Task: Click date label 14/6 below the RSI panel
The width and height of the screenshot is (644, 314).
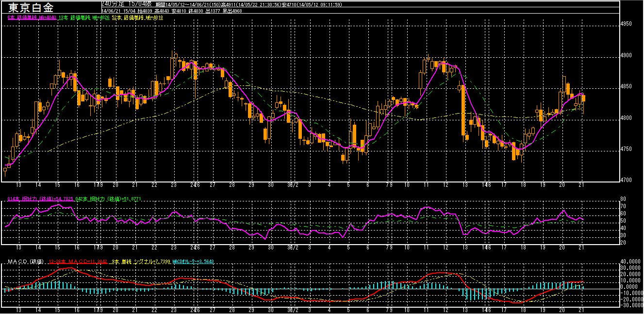Action: click(x=486, y=248)
